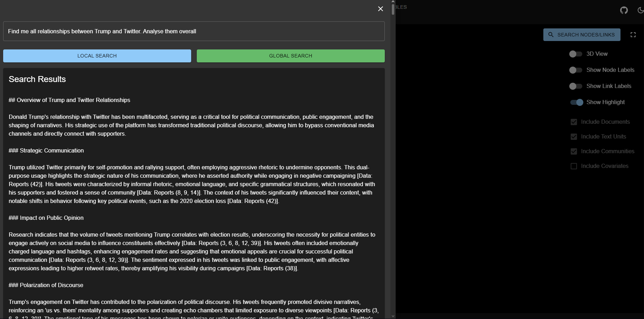644x319 pixels.
Task: Click the scrollbar down arrow
Action: click(x=393, y=316)
